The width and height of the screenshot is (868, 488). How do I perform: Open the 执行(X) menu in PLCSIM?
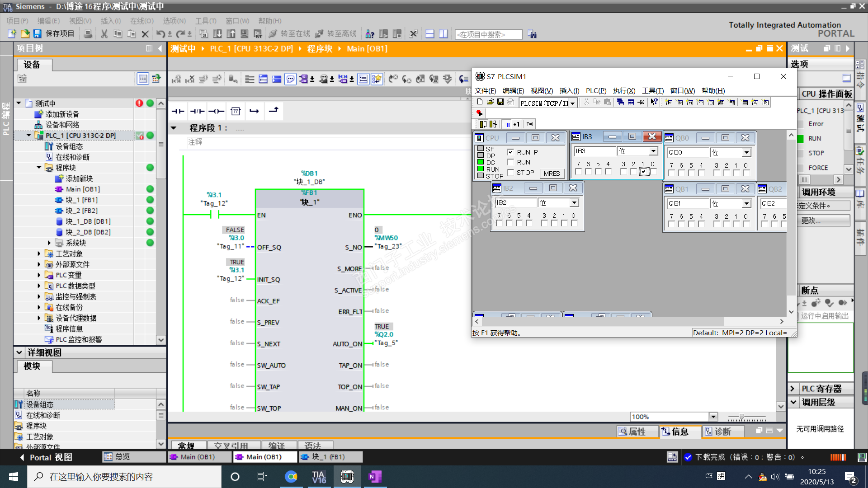coord(624,91)
